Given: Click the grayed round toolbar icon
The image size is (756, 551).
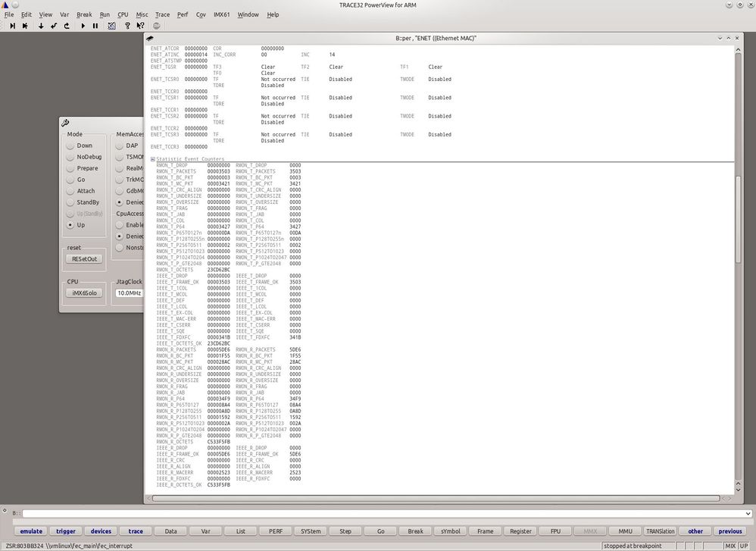Looking at the screenshot, I should [156, 26].
